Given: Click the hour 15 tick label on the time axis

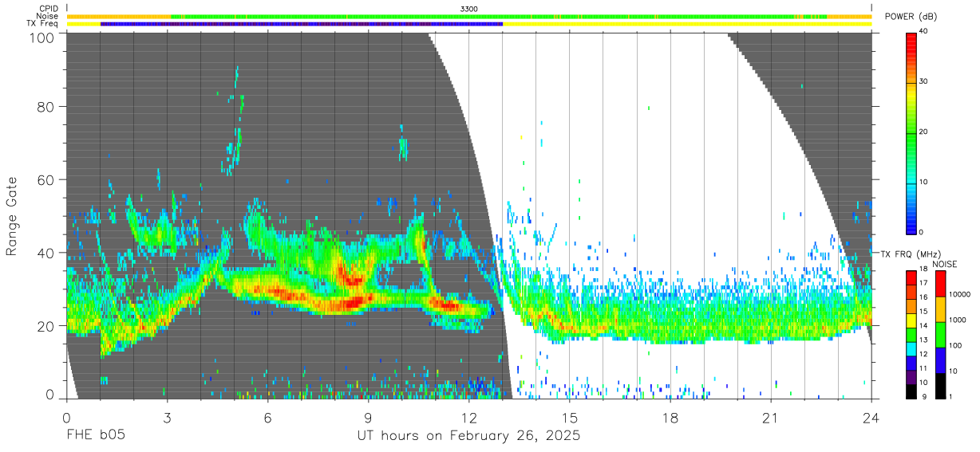Looking at the screenshot, I should [x=570, y=418].
